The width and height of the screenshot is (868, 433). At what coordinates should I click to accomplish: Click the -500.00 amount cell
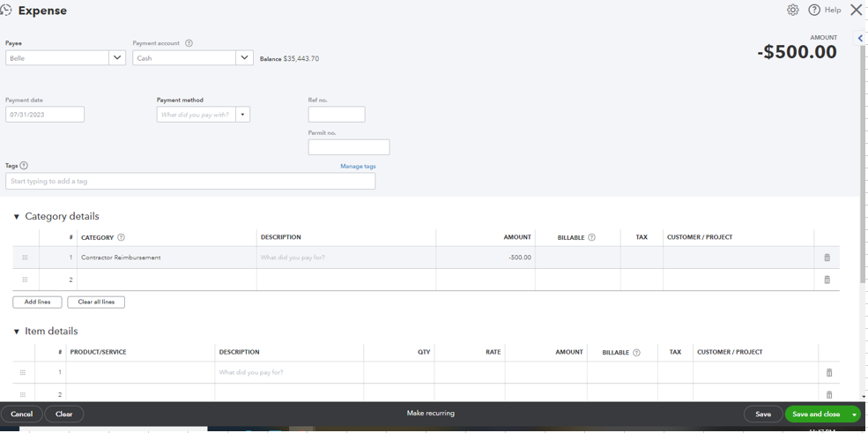point(486,258)
